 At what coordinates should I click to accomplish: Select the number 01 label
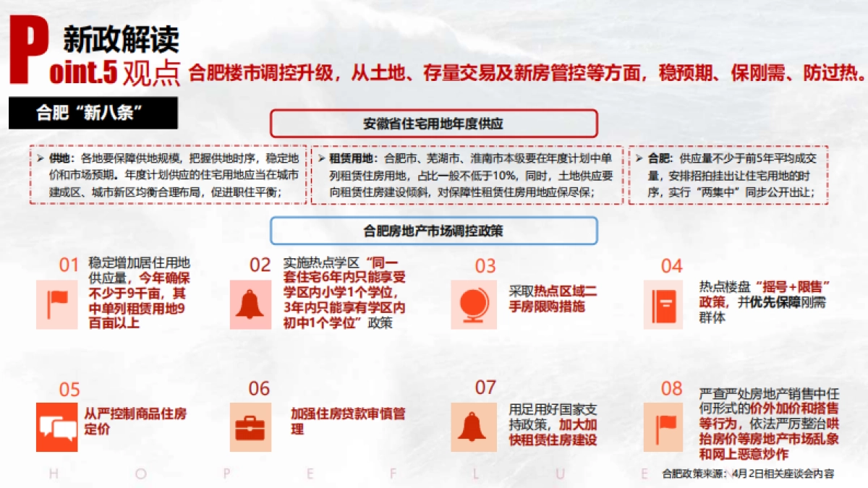pyautogui.click(x=68, y=265)
